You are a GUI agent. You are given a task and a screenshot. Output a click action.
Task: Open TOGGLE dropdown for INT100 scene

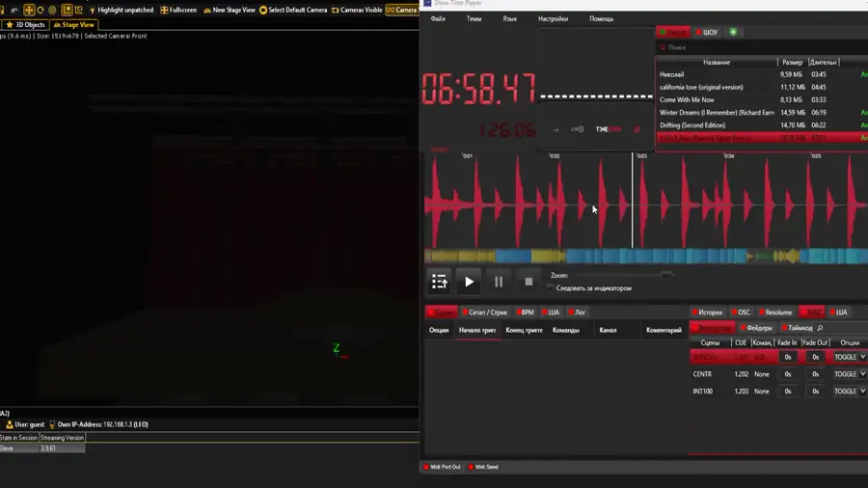point(850,392)
